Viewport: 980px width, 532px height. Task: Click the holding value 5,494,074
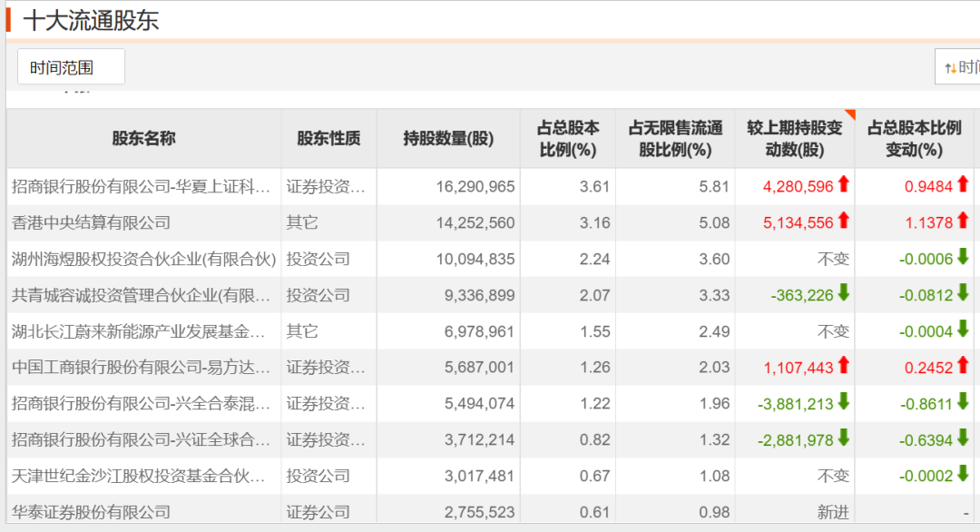click(479, 403)
